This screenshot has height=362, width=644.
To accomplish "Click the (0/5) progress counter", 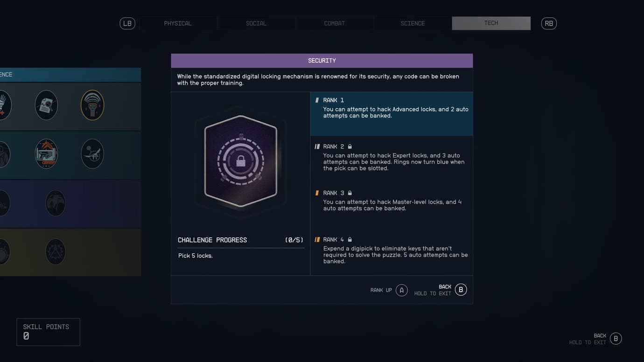I will click(x=294, y=240).
